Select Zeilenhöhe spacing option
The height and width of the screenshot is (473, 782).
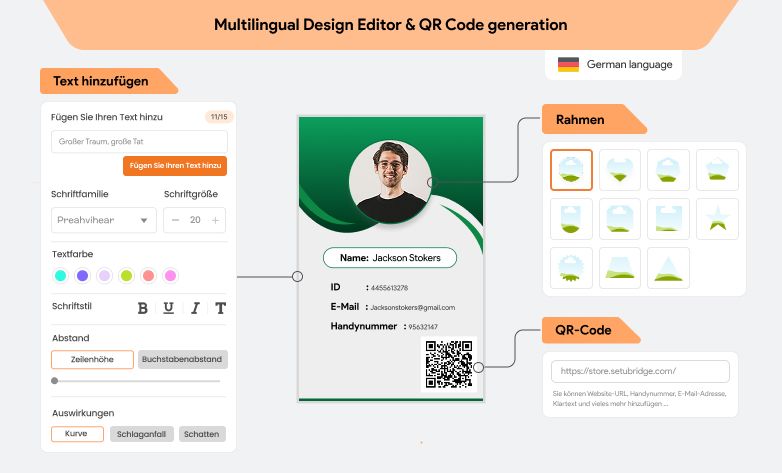(x=92, y=359)
